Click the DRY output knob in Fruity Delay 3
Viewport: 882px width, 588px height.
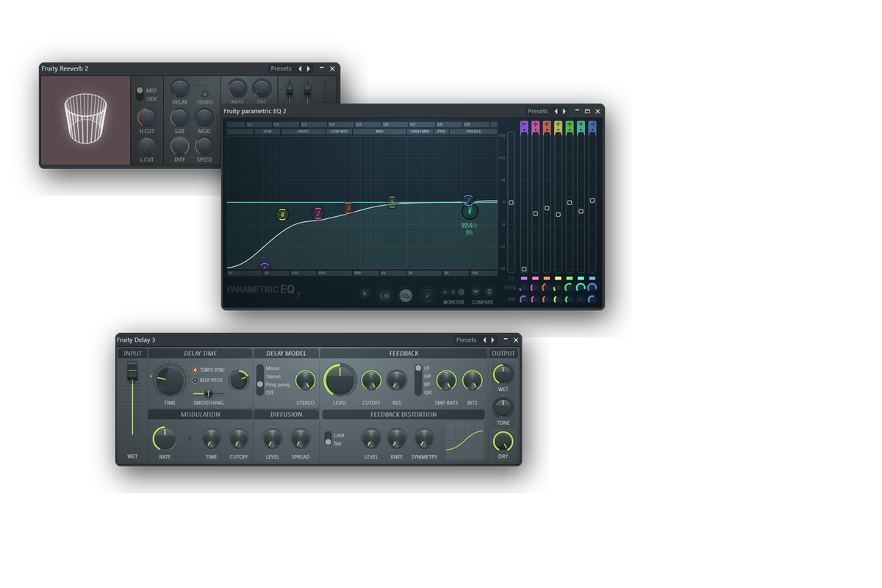[503, 442]
